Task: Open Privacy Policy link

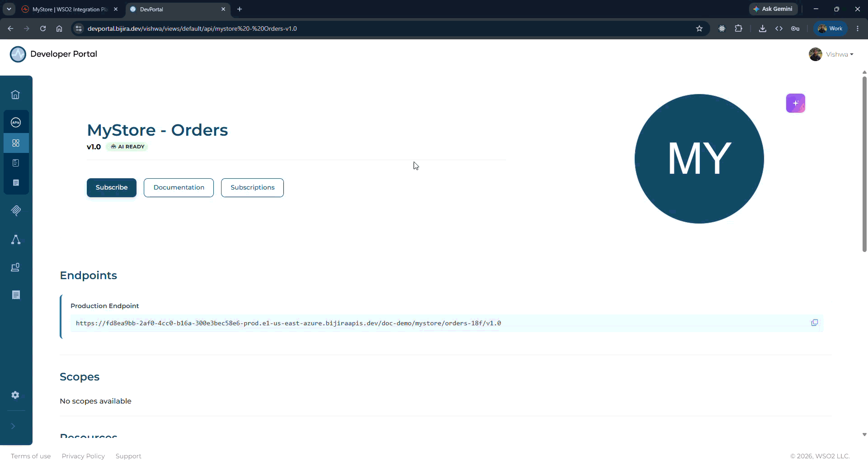Action: [83, 456]
